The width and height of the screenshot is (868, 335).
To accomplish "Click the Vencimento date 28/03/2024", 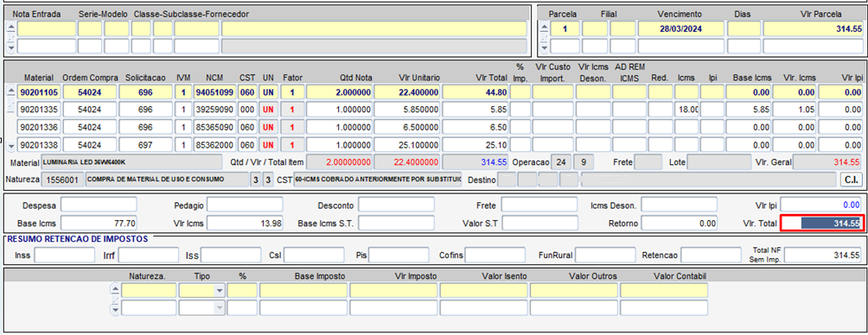I will coord(681,28).
